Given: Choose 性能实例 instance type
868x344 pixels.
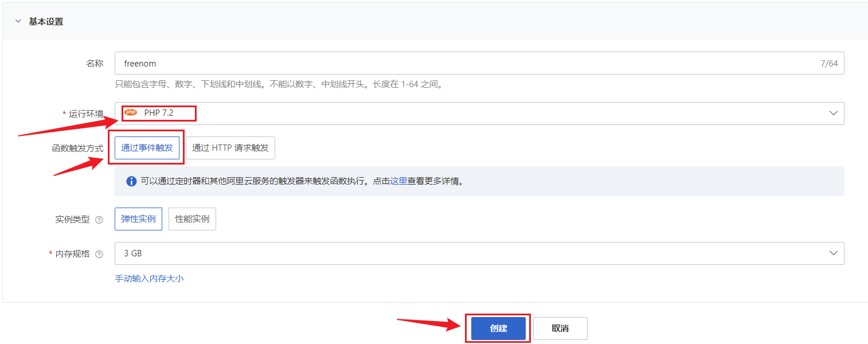Looking at the screenshot, I should tap(192, 219).
